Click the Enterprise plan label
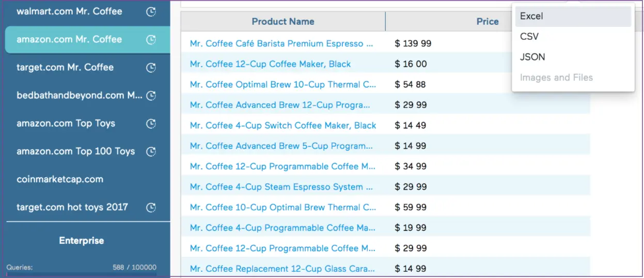This screenshot has width=644, height=278. tap(82, 241)
